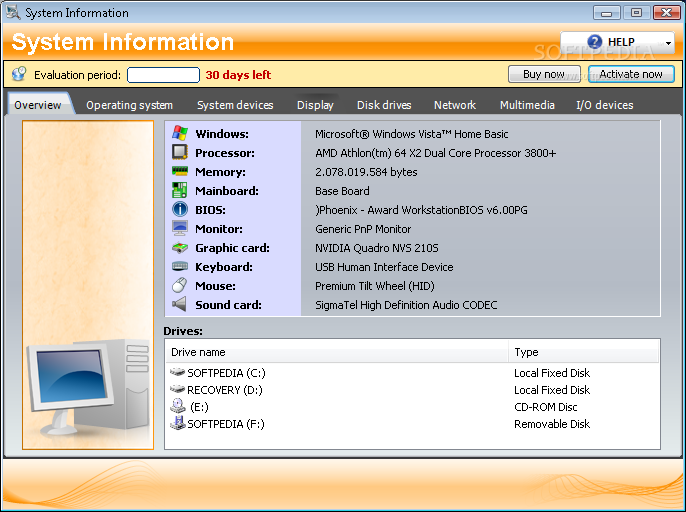
Task: Click the Memory module icon
Action: pos(180,171)
